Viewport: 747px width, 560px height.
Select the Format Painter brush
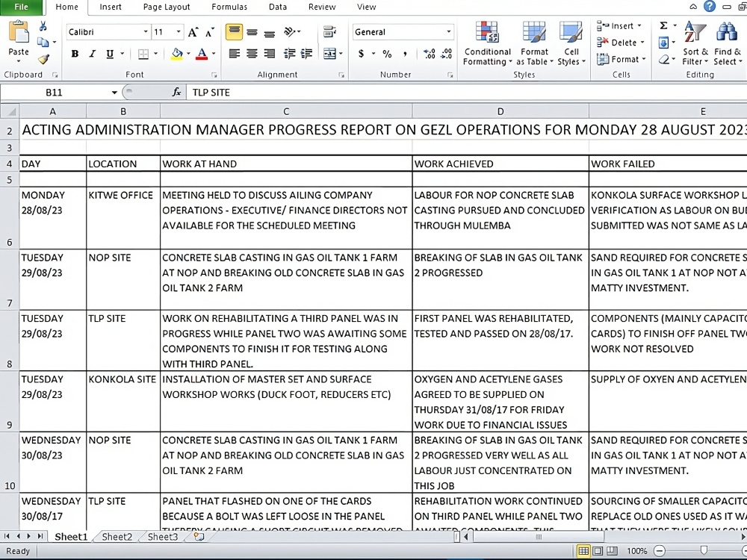pyautogui.click(x=43, y=59)
